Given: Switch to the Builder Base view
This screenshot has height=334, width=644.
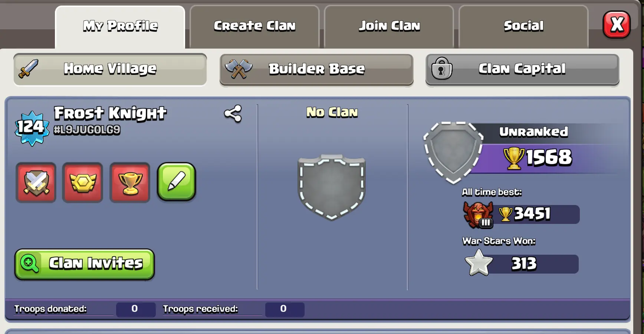Looking at the screenshot, I should pyautogui.click(x=316, y=69).
